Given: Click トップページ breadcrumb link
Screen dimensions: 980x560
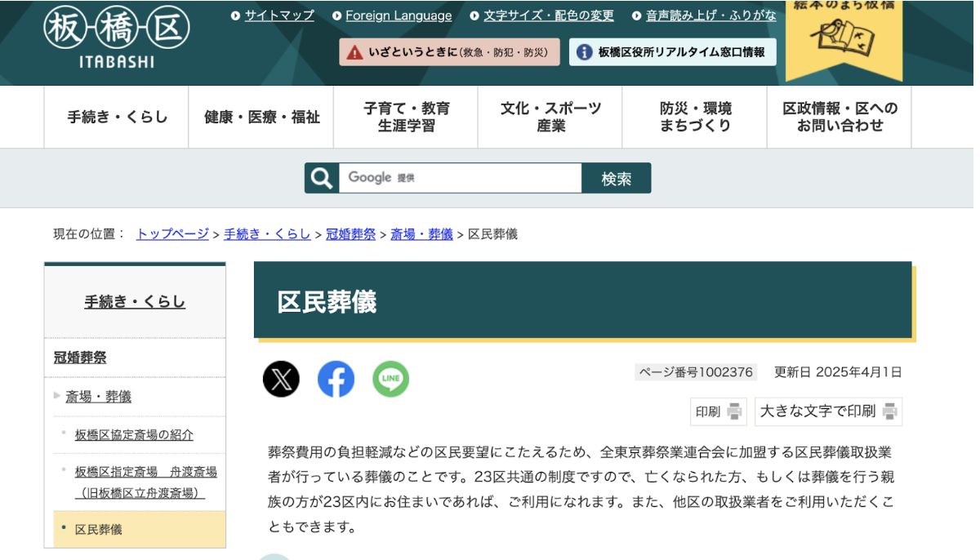Looking at the screenshot, I should [x=172, y=234].
